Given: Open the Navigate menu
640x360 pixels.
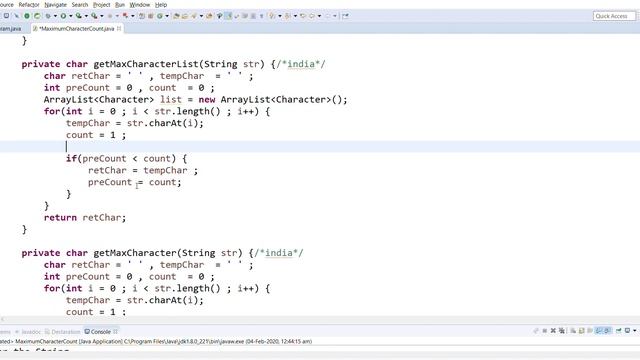Looking at the screenshot, I should (x=56, y=4).
